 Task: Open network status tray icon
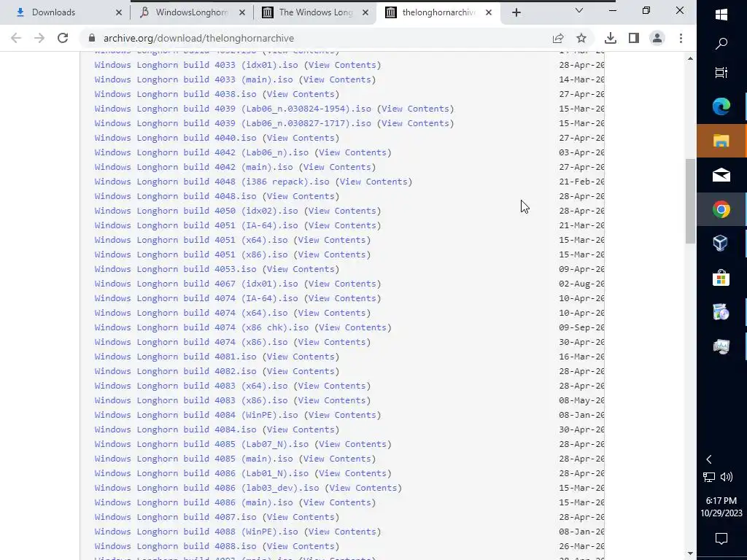(709, 477)
